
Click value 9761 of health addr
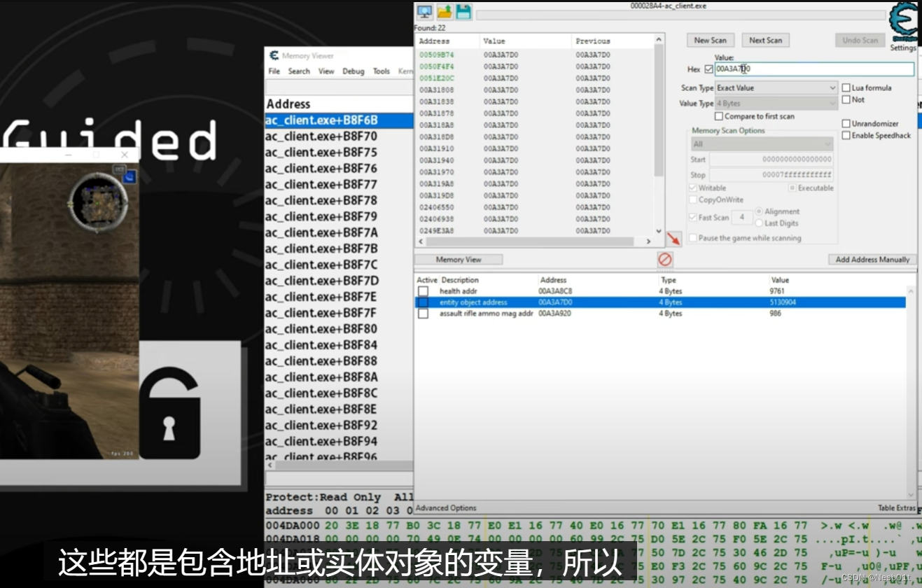(x=778, y=291)
